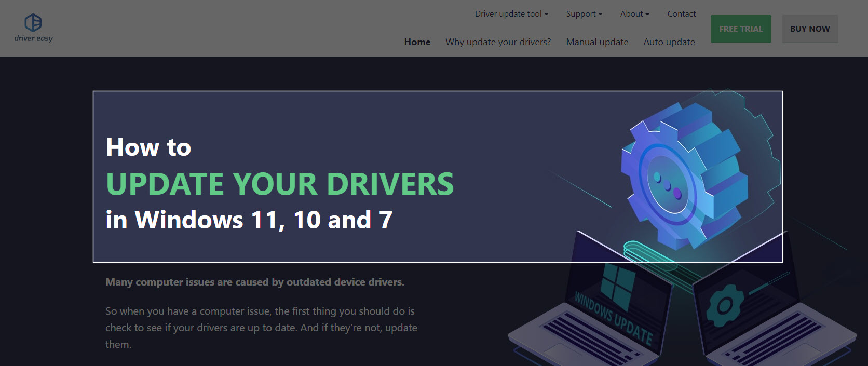
Task: Click the FREE TRIAL button
Action: tap(741, 29)
